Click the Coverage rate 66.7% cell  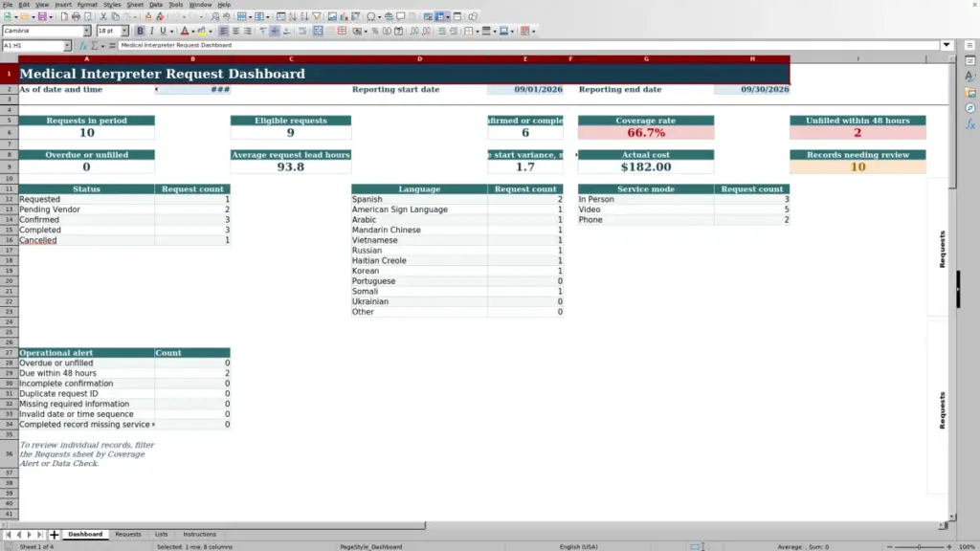(x=646, y=132)
